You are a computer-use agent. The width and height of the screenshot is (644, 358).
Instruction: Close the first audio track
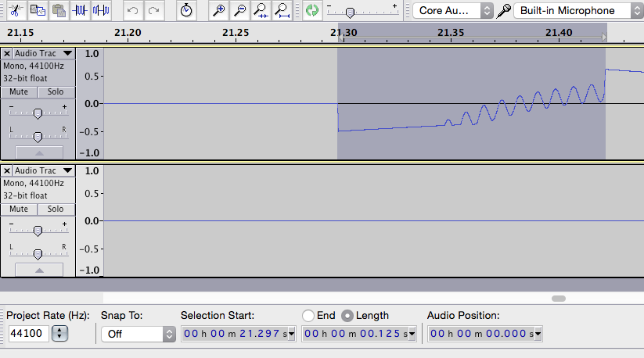7,53
